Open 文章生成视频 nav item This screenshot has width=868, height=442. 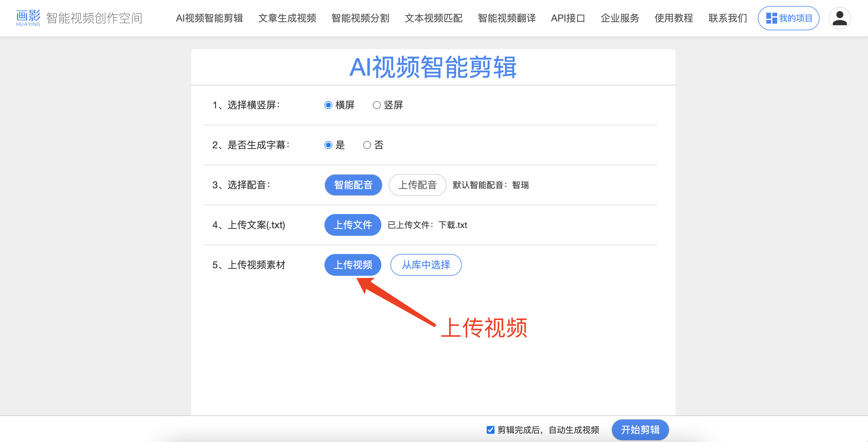(x=287, y=18)
